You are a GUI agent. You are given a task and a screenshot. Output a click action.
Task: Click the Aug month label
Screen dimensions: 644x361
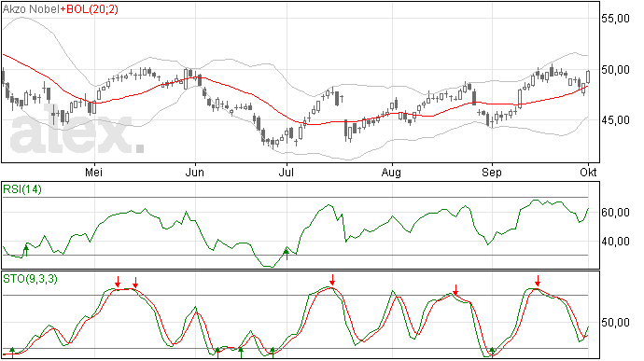click(x=391, y=173)
